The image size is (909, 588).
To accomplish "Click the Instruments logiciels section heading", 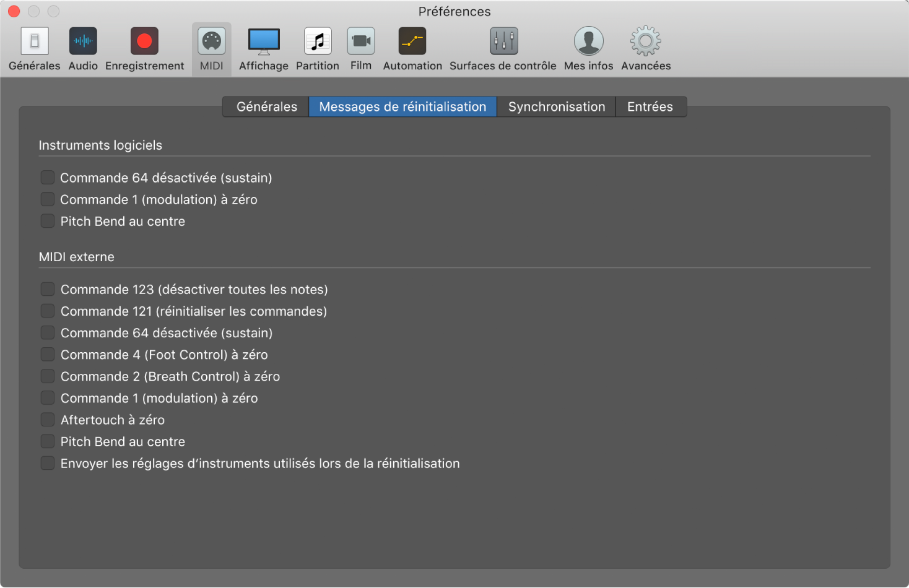I will pyautogui.click(x=100, y=145).
